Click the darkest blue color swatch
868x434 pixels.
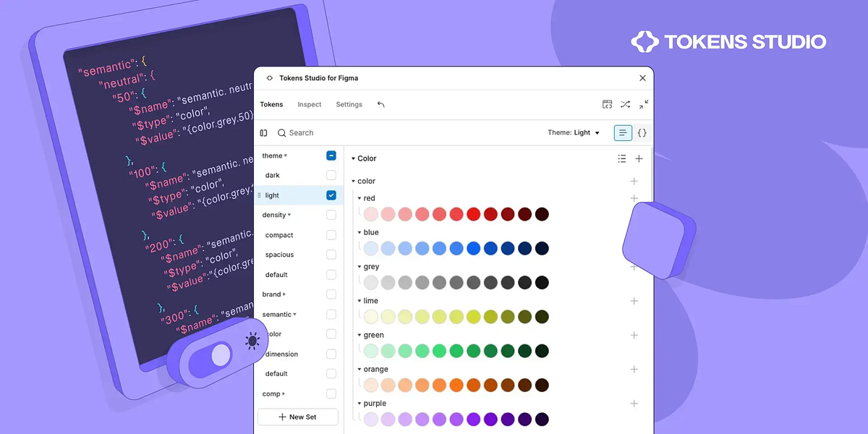point(542,248)
